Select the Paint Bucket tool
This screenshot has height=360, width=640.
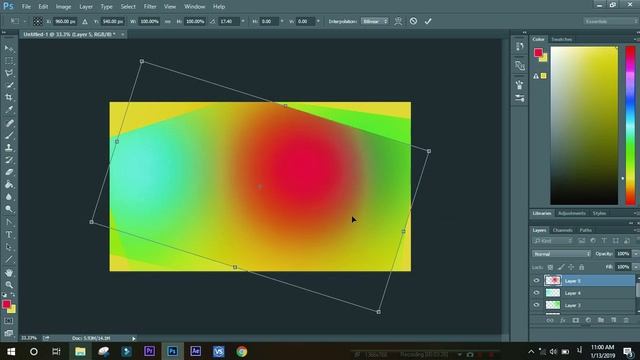click(x=9, y=184)
